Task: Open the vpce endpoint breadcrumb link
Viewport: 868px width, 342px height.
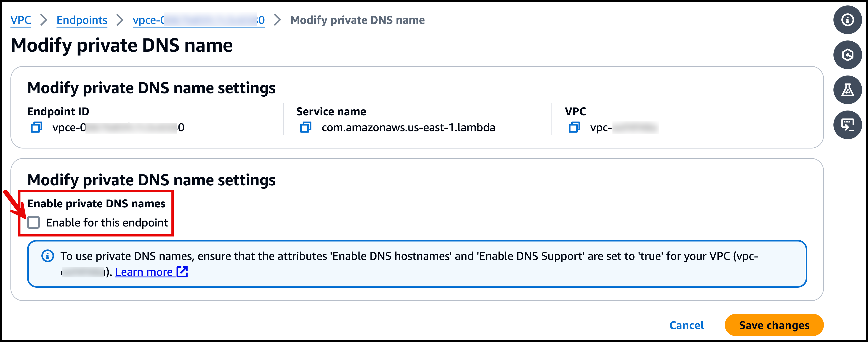Action: tap(199, 20)
